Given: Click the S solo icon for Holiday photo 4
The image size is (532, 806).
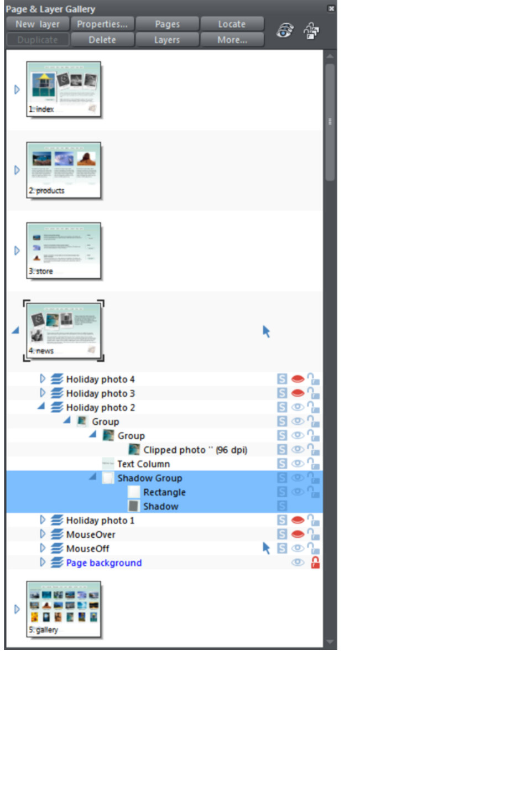Looking at the screenshot, I should point(282,379).
